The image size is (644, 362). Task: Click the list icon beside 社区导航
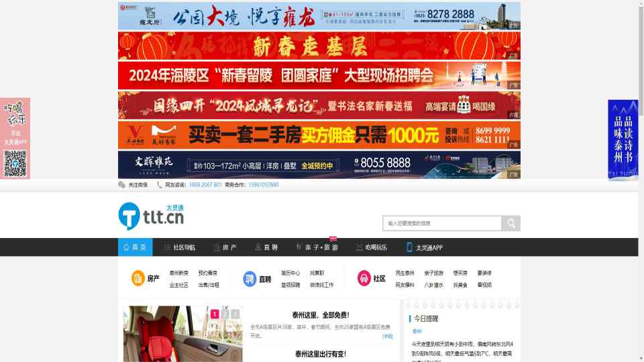[167, 247]
